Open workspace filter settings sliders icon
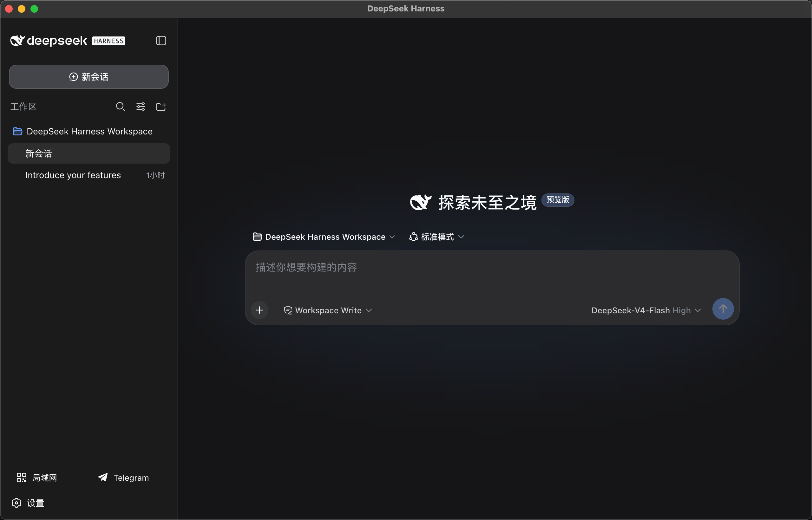The image size is (812, 520). tap(141, 107)
